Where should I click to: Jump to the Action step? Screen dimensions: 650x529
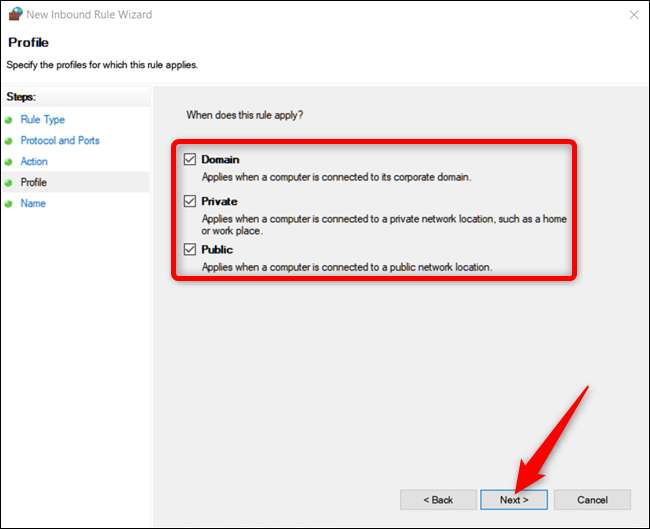34,162
